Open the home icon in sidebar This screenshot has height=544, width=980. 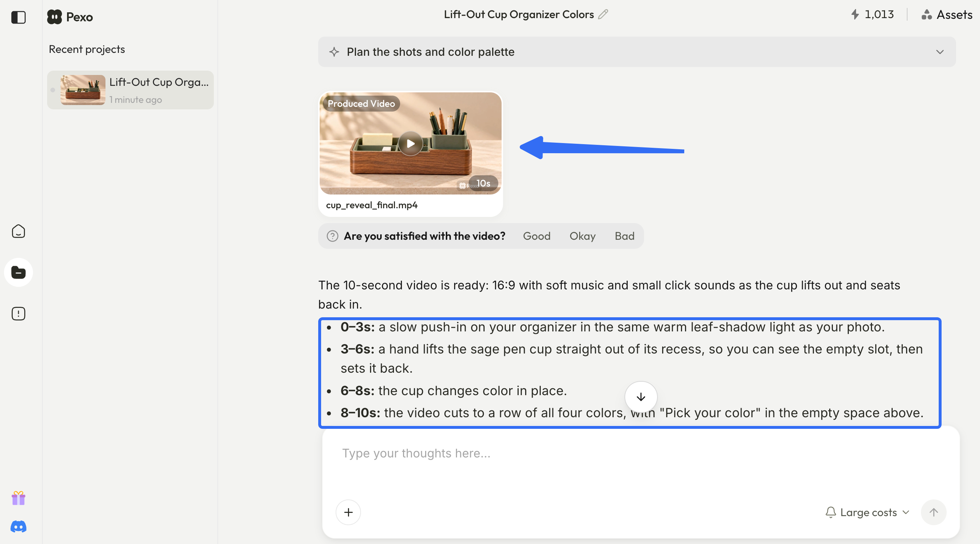pyautogui.click(x=18, y=231)
